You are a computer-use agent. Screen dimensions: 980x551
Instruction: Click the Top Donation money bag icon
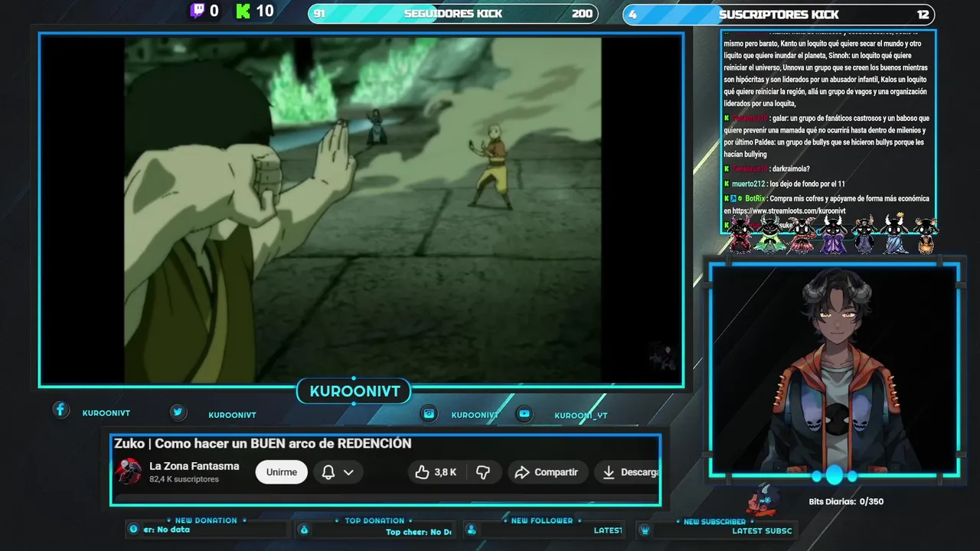tap(304, 530)
